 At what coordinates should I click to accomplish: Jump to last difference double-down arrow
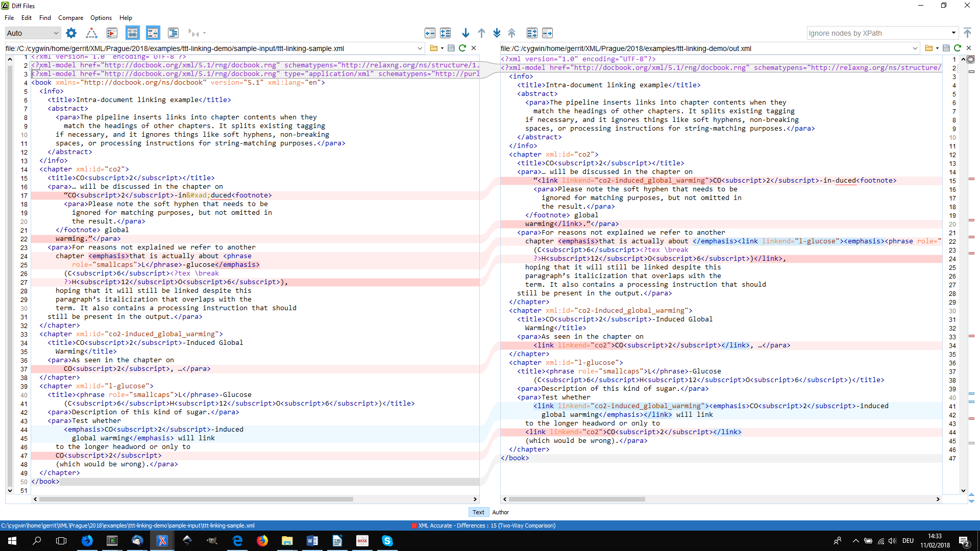pos(497,33)
